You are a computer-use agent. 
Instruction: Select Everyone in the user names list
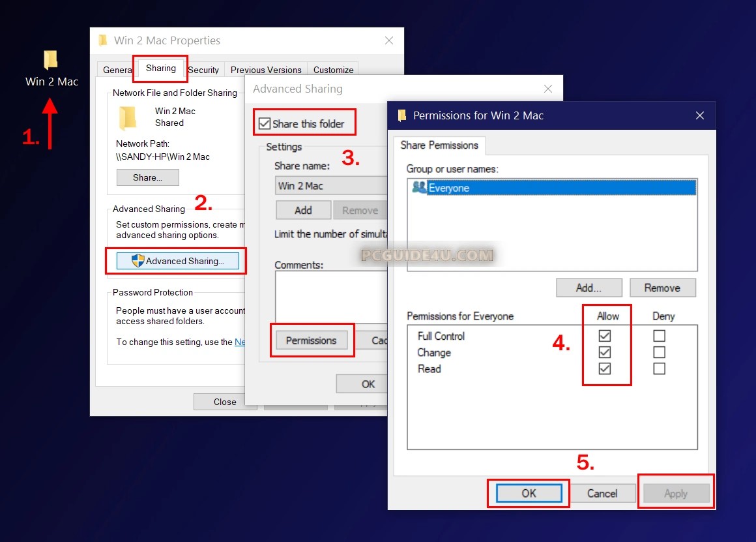pos(448,188)
